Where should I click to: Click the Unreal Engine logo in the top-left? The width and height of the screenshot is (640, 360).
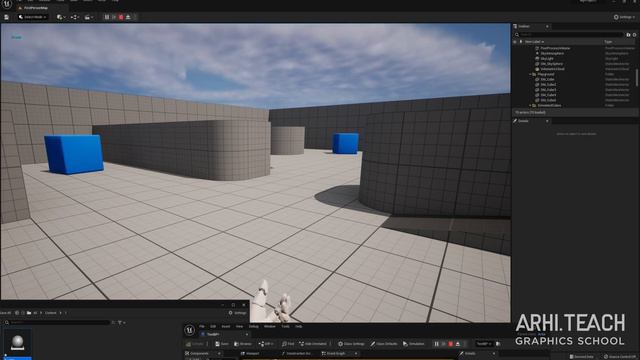click(x=7, y=4)
